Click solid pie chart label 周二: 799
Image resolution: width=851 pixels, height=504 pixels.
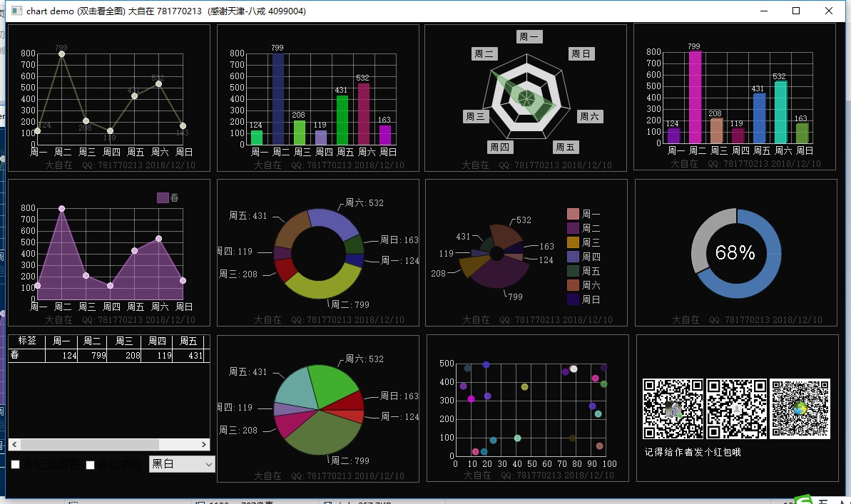coord(350,461)
